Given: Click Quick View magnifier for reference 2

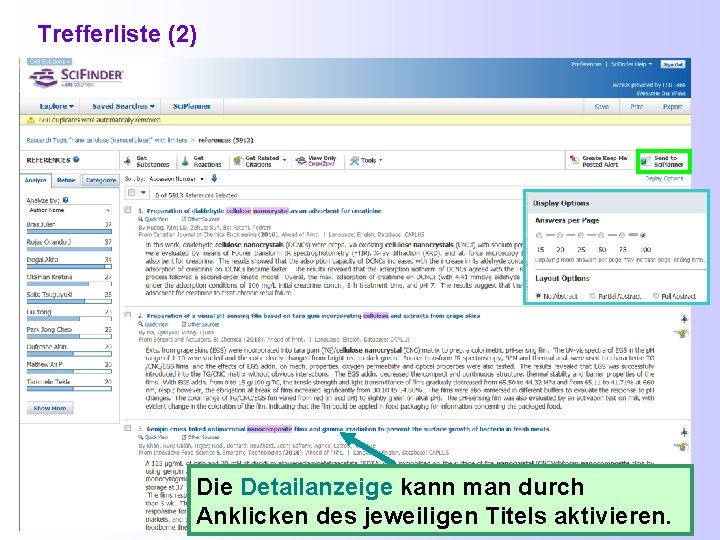Looking at the screenshot, I should pos(141,324).
